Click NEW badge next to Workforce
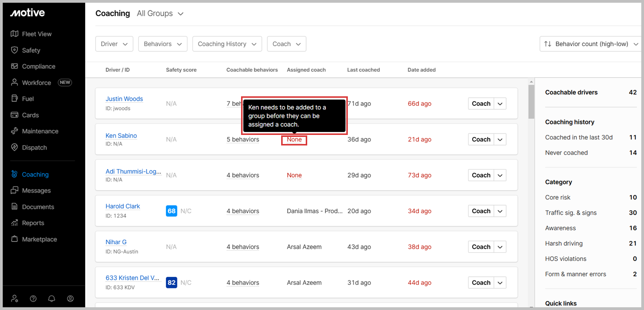644x310 pixels. click(x=65, y=82)
